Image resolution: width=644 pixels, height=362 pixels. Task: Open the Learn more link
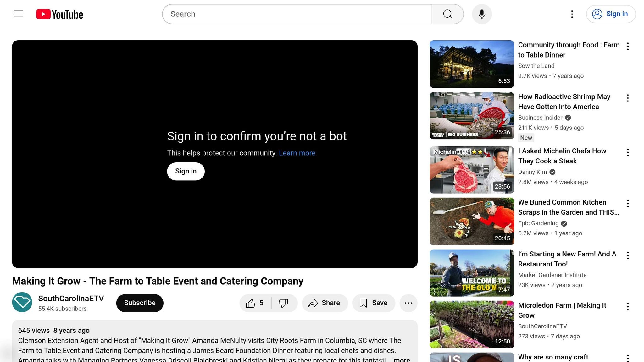(x=297, y=153)
